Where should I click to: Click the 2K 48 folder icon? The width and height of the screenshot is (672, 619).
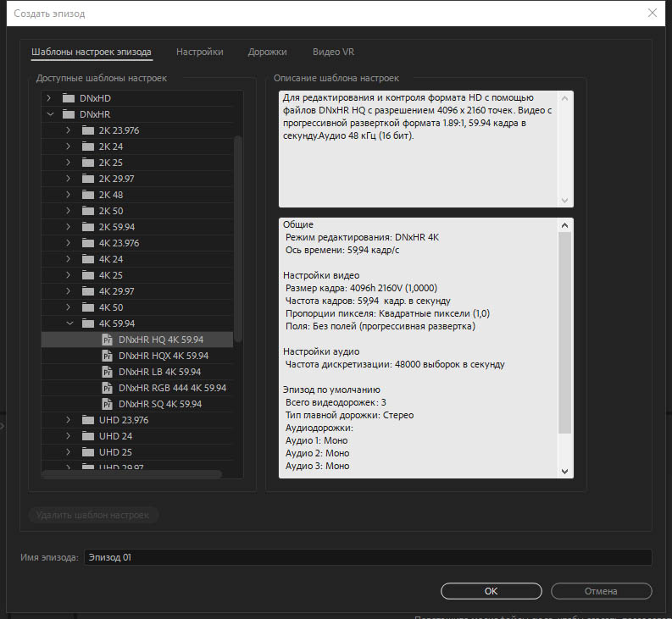[x=88, y=195]
